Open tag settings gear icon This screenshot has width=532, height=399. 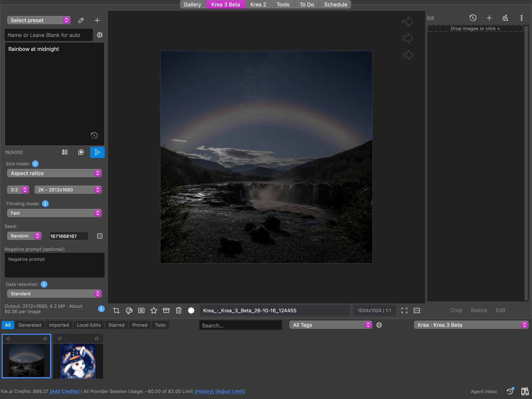[x=379, y=325]
